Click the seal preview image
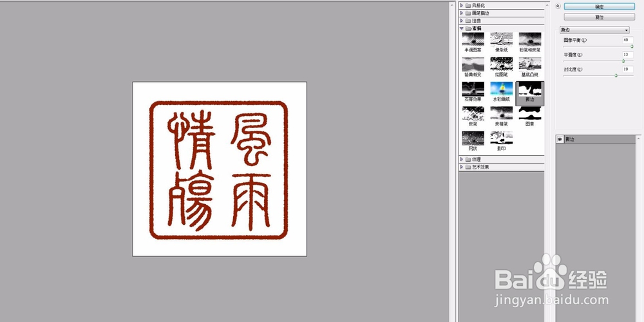 [x=220, y=169]
